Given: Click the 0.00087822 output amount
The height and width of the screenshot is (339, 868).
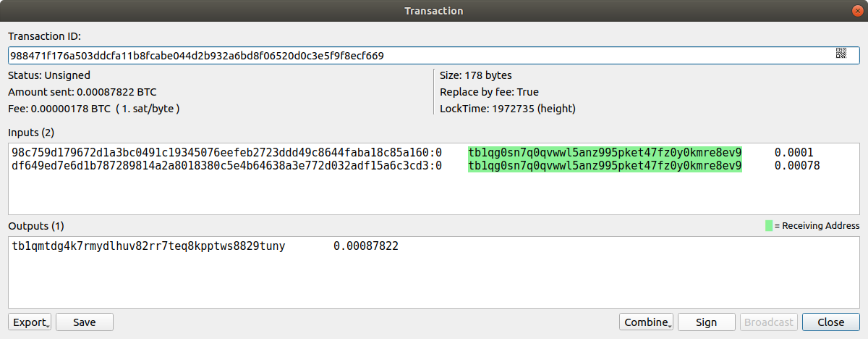Looking at the screenshot, I should [366, 246].
